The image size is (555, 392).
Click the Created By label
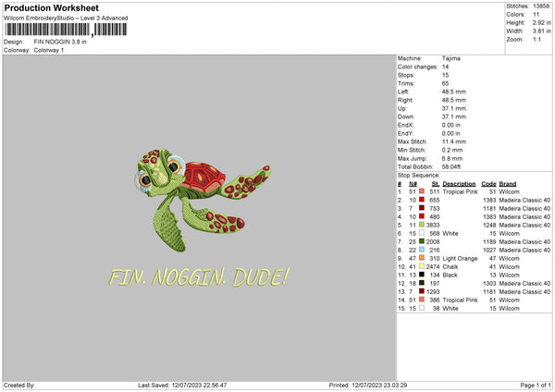tap(19, 386)
